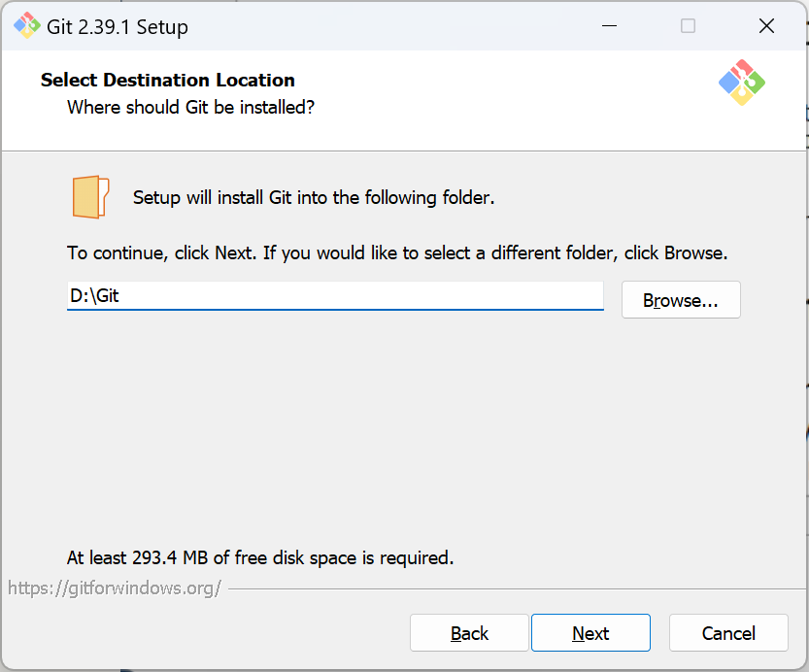This screenshot has height=672, width=809.
Task: Click the free disk space requirement text
Action: coord(260,557)
